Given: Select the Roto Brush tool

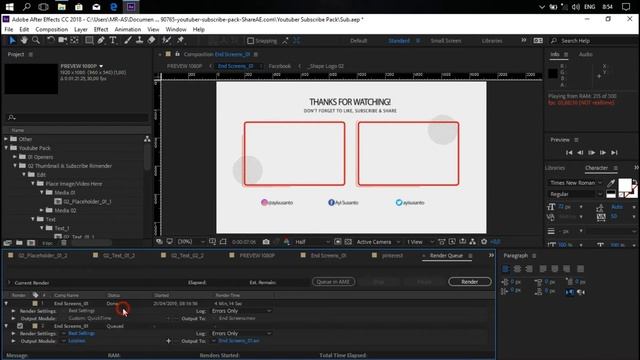Looking at the screenshot, I should (x=166, y=40).
